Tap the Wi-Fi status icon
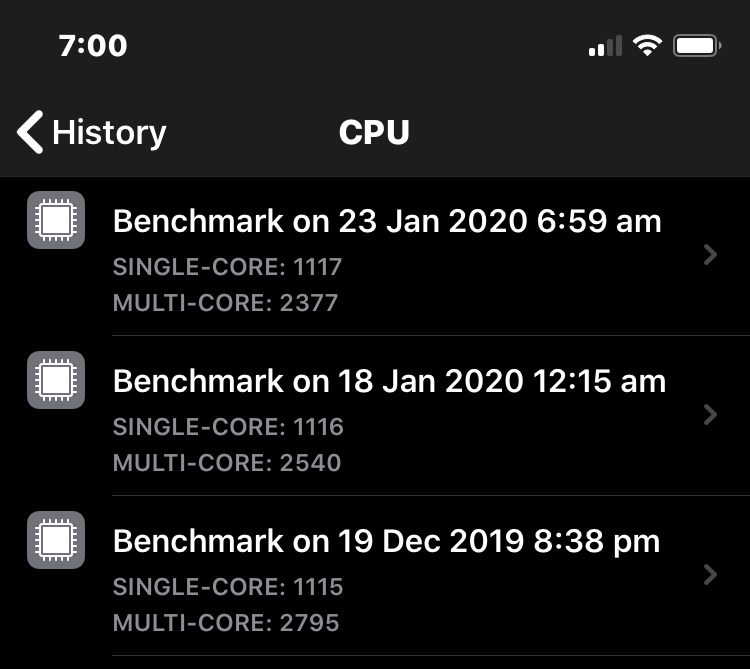750x669 pixels. coord(648,46)
